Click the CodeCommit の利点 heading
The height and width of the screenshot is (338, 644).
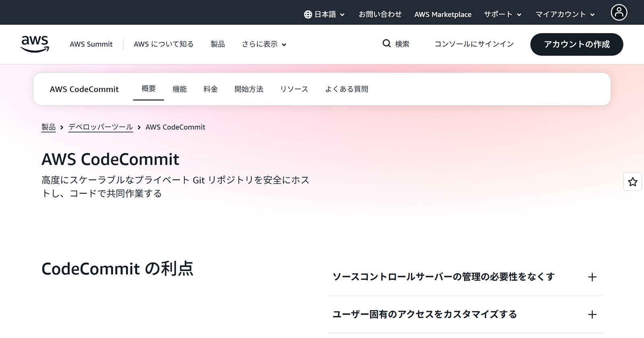(118, 268)
